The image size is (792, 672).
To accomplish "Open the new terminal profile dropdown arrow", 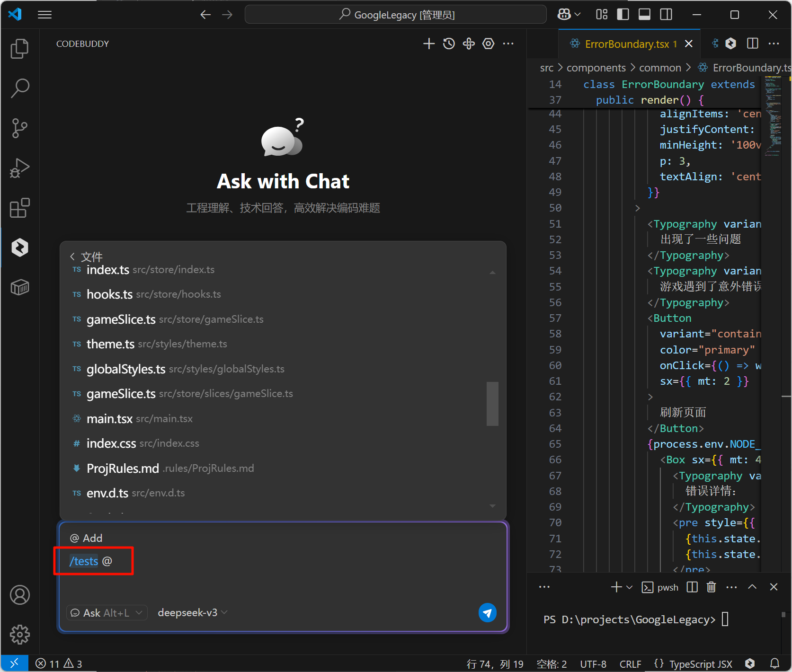I will [x=630, y=587].
